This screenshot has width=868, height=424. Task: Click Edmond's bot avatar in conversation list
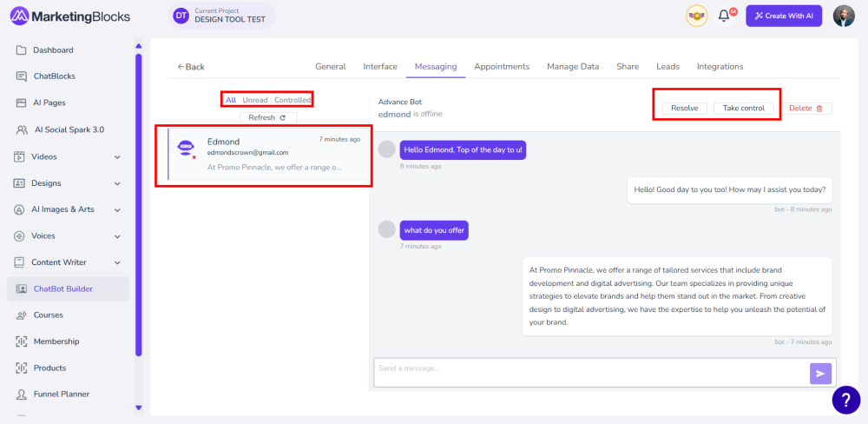[x=186, y=148]
